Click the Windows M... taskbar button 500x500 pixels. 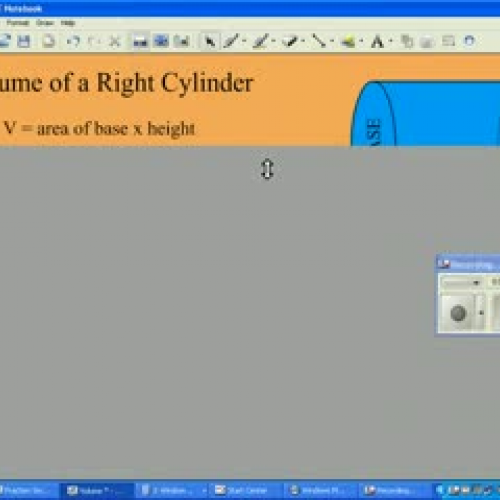321,490
